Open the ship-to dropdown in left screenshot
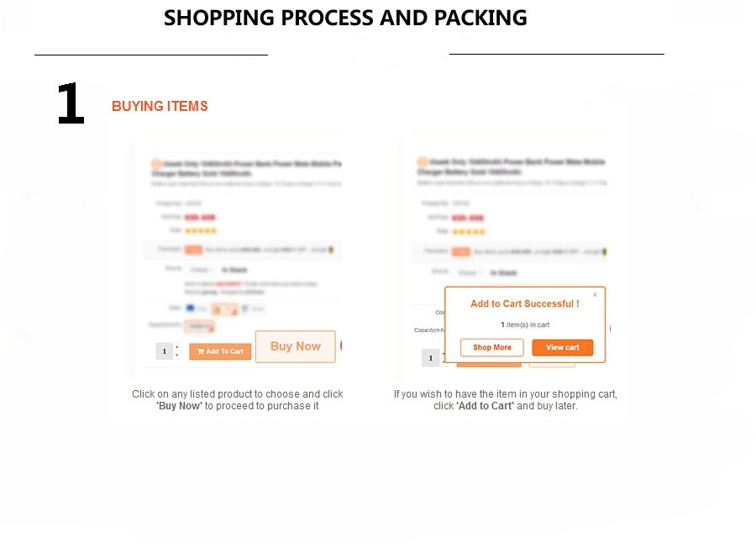The height and width of the screenshot is (543, 756). point(201,270)
